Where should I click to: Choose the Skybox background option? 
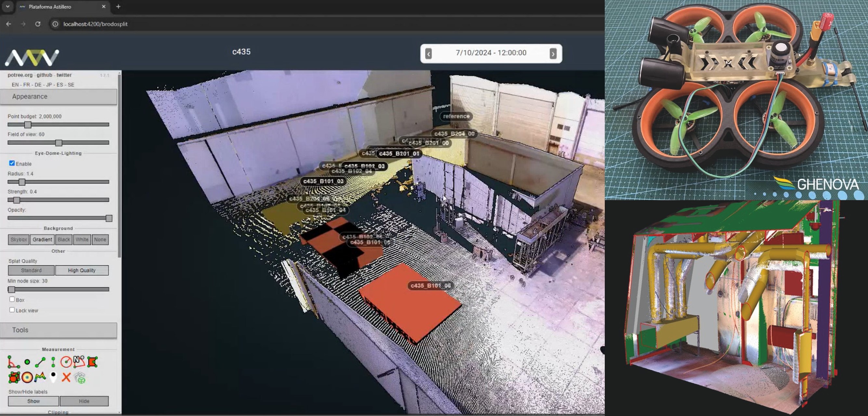coord(19,239)
